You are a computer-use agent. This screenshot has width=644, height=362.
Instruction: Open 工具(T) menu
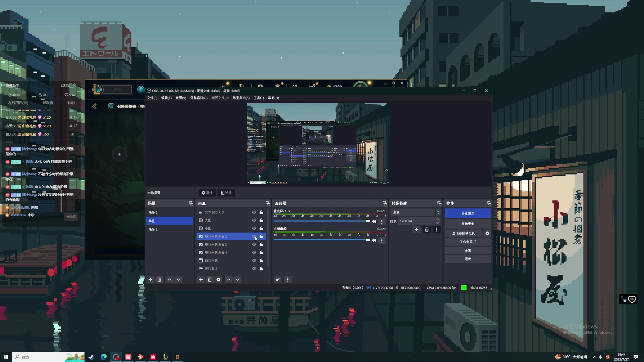click(259, 98)
